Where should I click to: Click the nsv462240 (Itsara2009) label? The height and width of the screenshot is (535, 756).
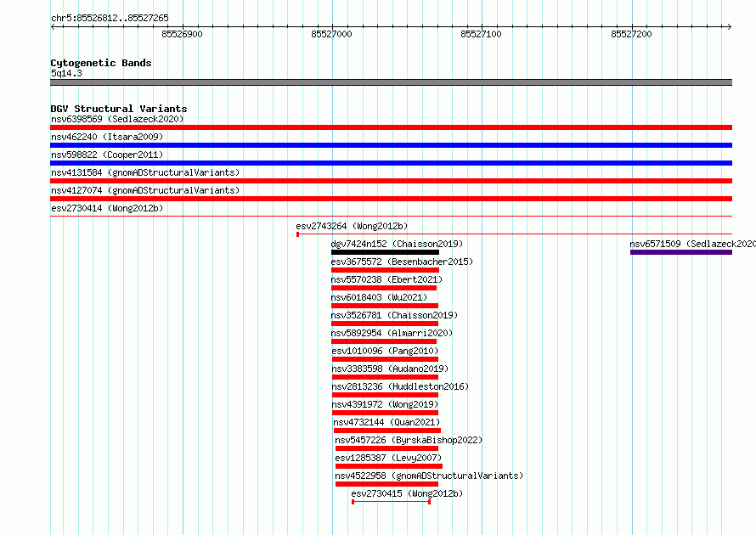[x=107, y=137]
